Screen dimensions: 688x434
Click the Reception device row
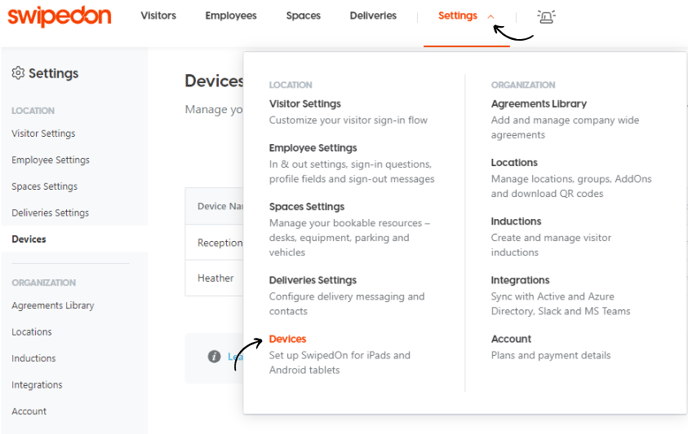pos(214,243)
